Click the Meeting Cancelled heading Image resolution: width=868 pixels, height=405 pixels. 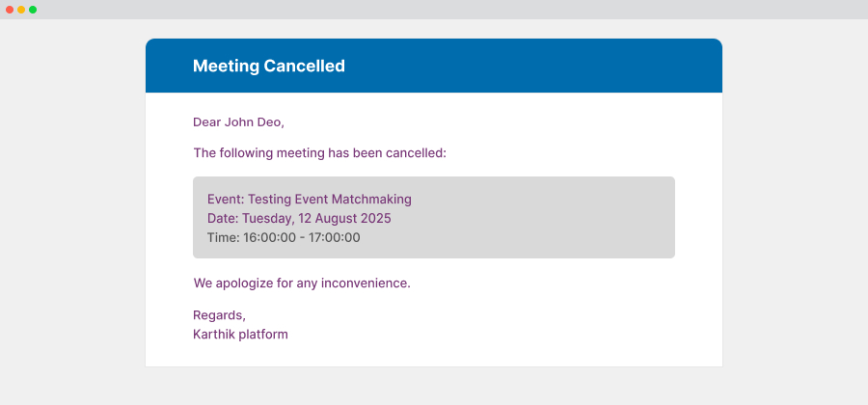(x=268, y=66)
